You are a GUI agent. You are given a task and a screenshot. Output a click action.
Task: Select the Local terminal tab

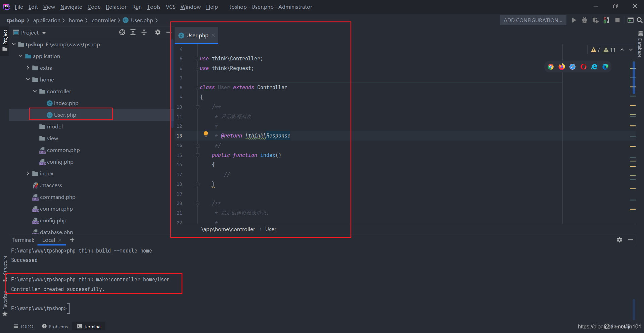[49, 240]
